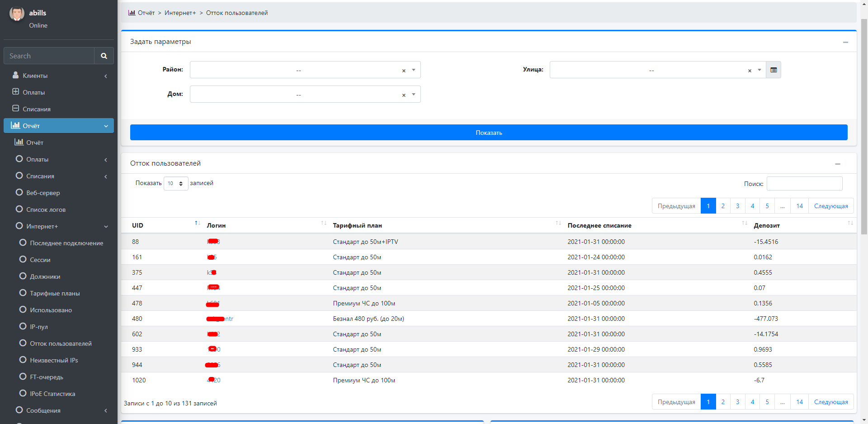Sort table by Последнее списание column
Viewport: 868px width, 424px height.
point(656,225)
